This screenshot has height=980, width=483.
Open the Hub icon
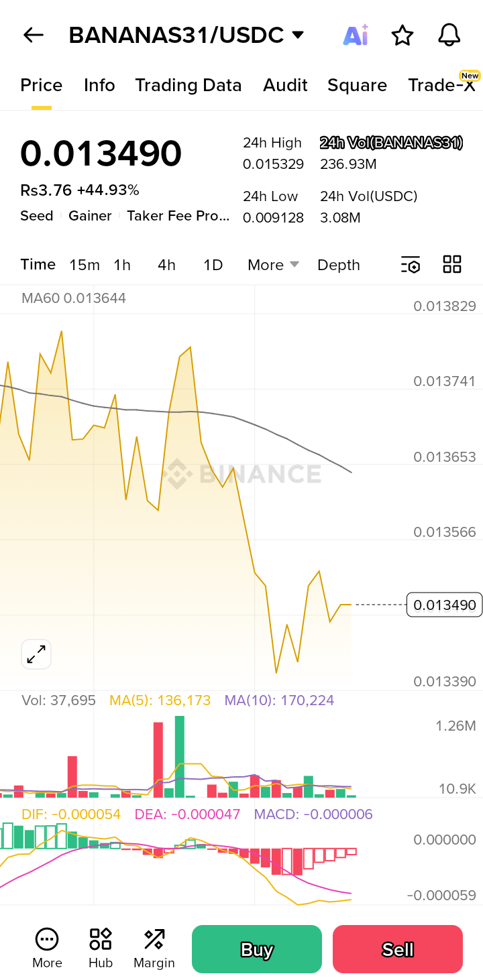(101, 948)
